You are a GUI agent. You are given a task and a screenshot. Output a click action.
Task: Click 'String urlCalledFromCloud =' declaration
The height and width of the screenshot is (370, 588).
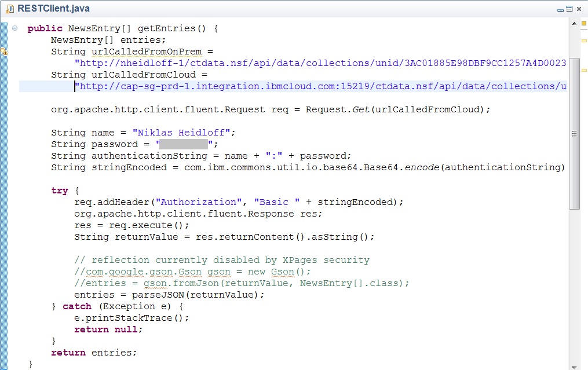click(129, 75)
